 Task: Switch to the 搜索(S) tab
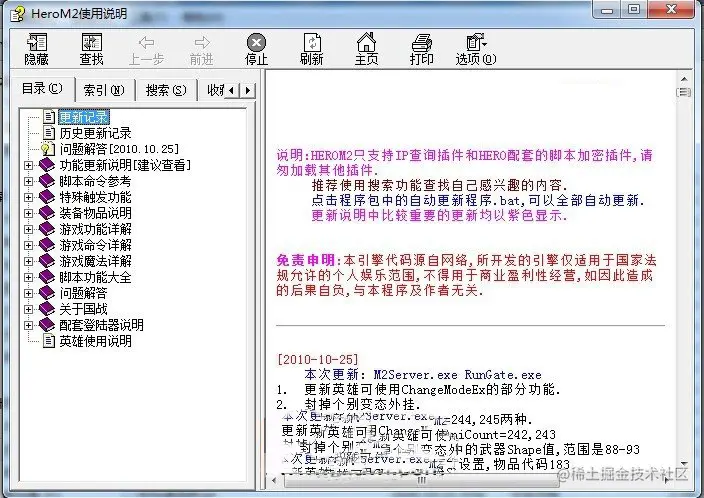coord(166,90)
